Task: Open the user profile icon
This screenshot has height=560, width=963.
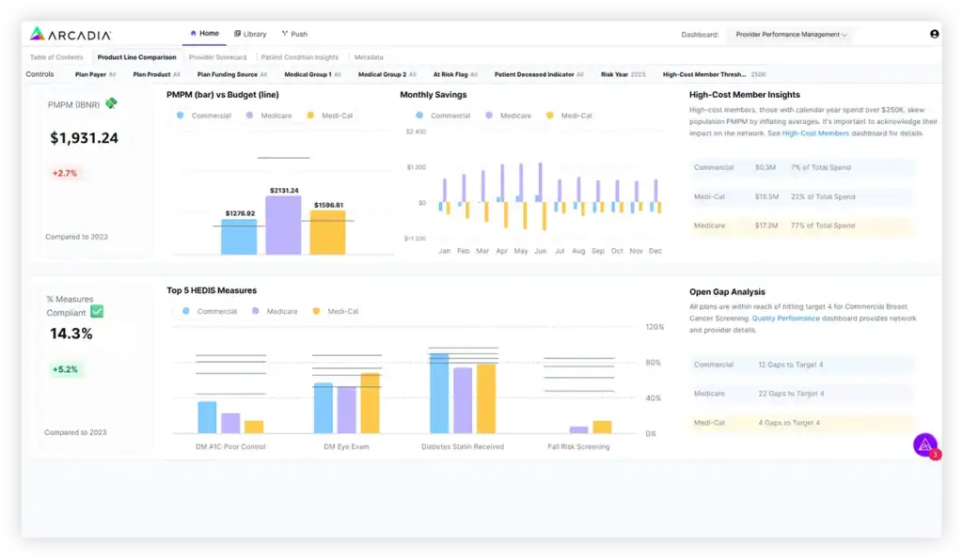Action: click(934, 35)
